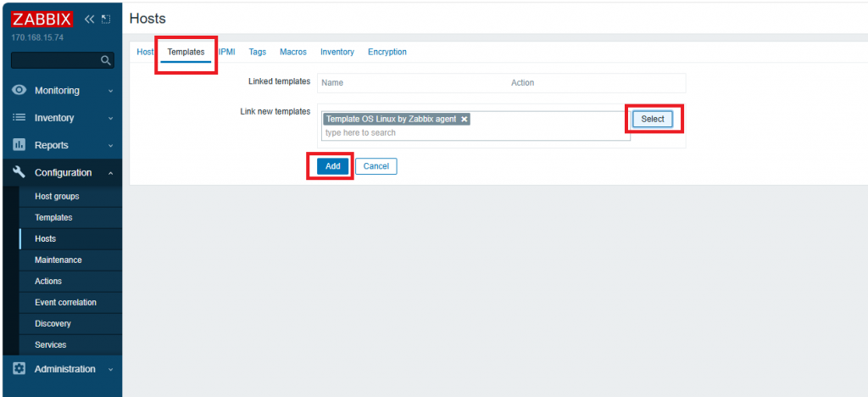Expand the Reports menu chevron

(111, 146)
